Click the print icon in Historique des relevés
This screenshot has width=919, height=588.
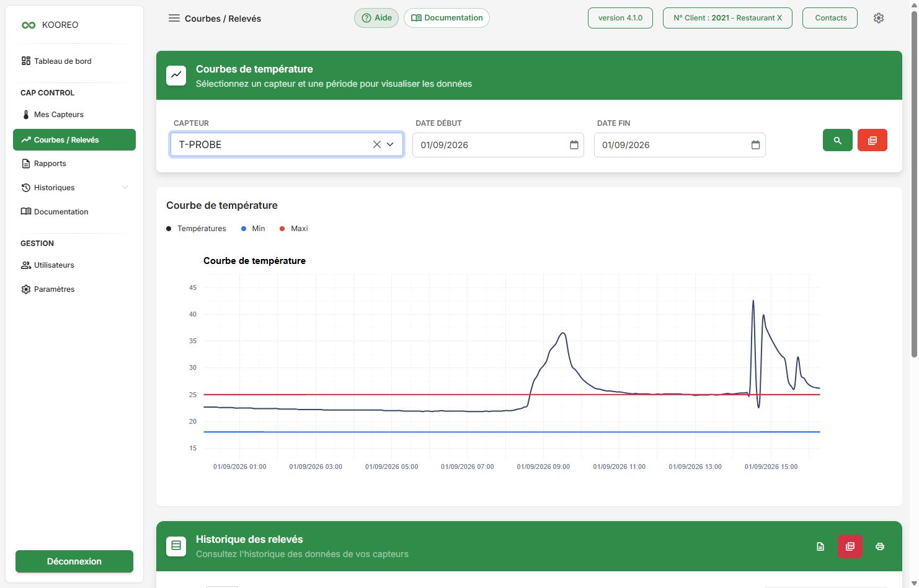(879, 546)
